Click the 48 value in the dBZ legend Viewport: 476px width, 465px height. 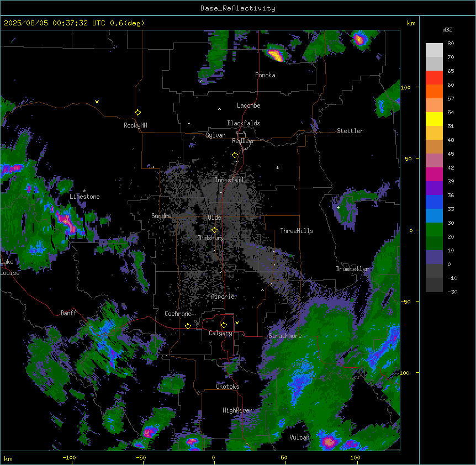coord(451,140)
